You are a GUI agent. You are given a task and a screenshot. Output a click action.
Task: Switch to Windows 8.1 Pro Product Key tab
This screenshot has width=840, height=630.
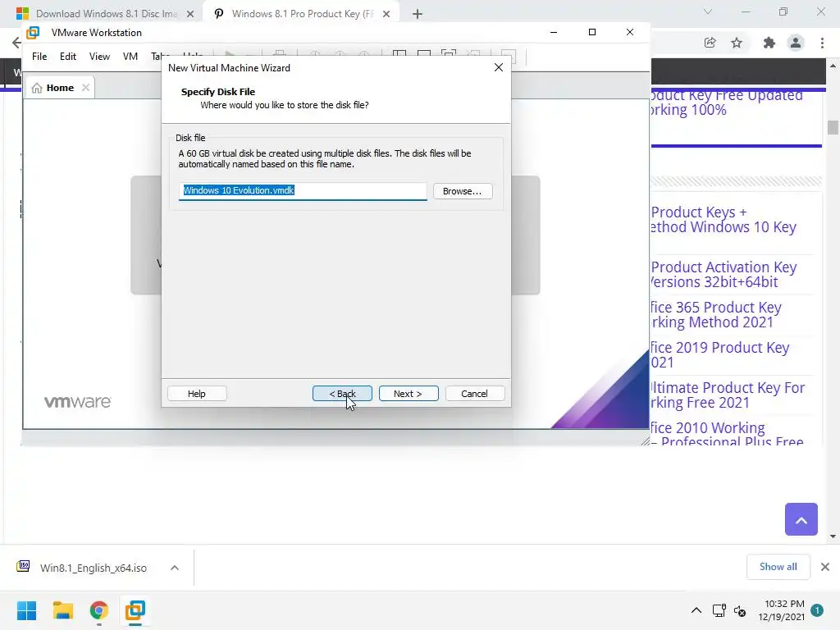(302, 14)
